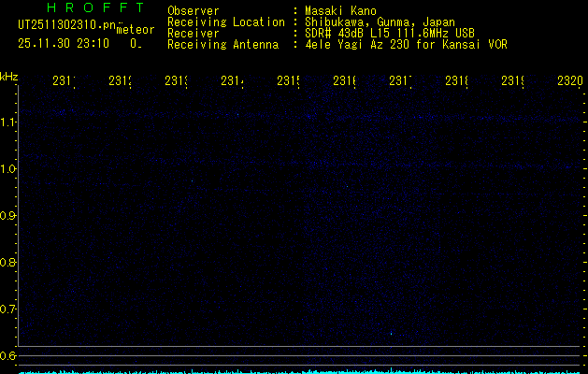Click the 2317 time marker
The height and width of the screenshot is (374, 588).
click(x=400, y=81)
